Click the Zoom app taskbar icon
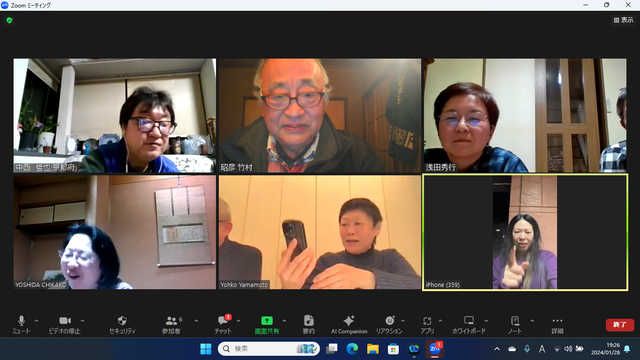This screenshot has width=640, height=360. (435, 349)
